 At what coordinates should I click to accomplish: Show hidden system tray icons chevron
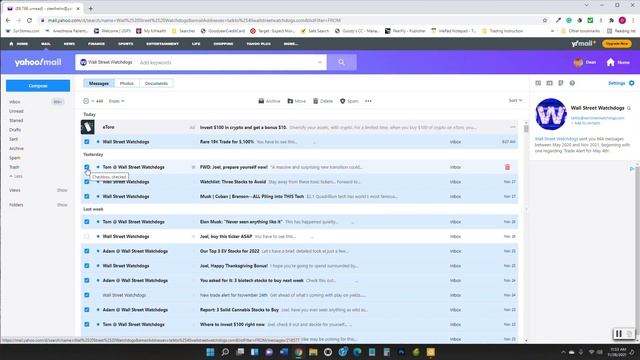[x=563, y=352]
